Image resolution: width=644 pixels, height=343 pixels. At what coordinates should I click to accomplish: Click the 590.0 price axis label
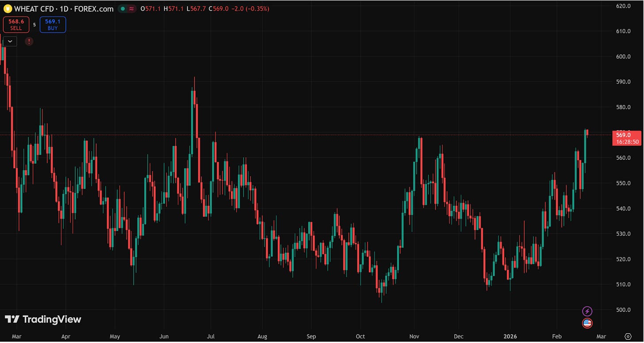tap(623, 81)
